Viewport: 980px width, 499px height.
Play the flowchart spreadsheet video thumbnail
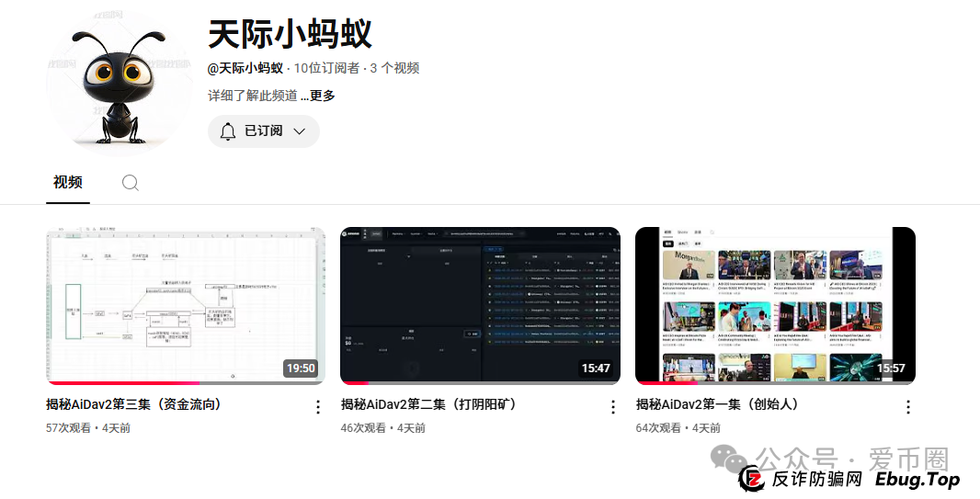click(186, 303)
